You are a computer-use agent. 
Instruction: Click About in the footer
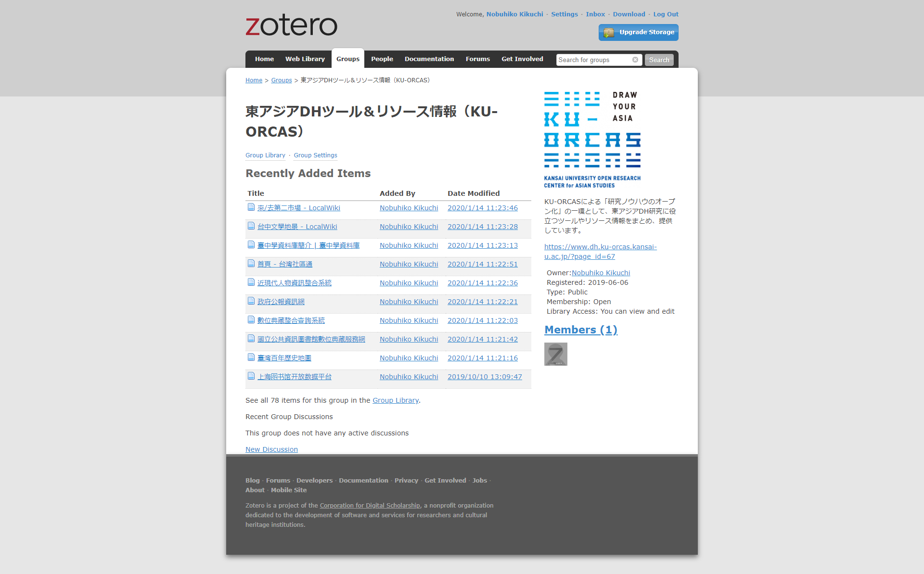[x=255, y=490]
